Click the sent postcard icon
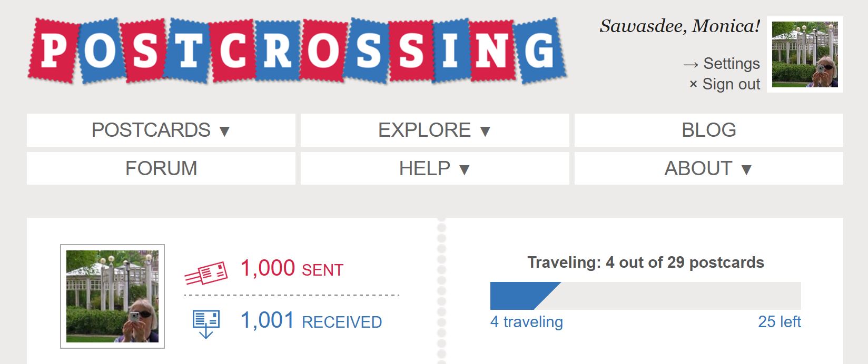Image resolution: width=868 pixels, height=364 pixels. [206, 273]
